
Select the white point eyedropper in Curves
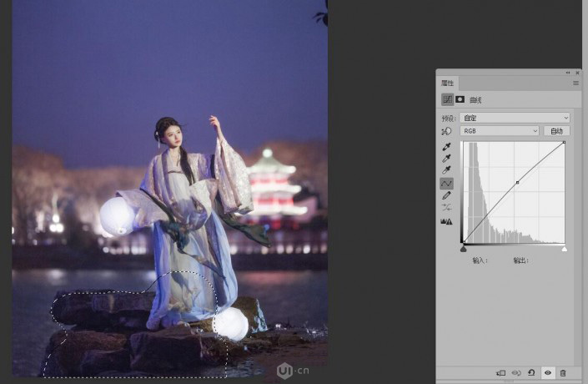pyautogui.click(x=447, y=170)
